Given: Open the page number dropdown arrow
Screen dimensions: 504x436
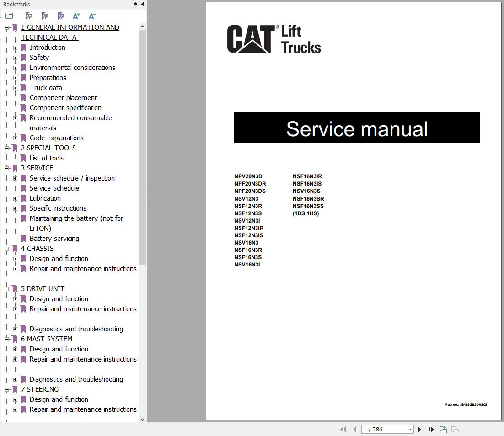Looking at the screenshot, I should [x=410, y=429].
